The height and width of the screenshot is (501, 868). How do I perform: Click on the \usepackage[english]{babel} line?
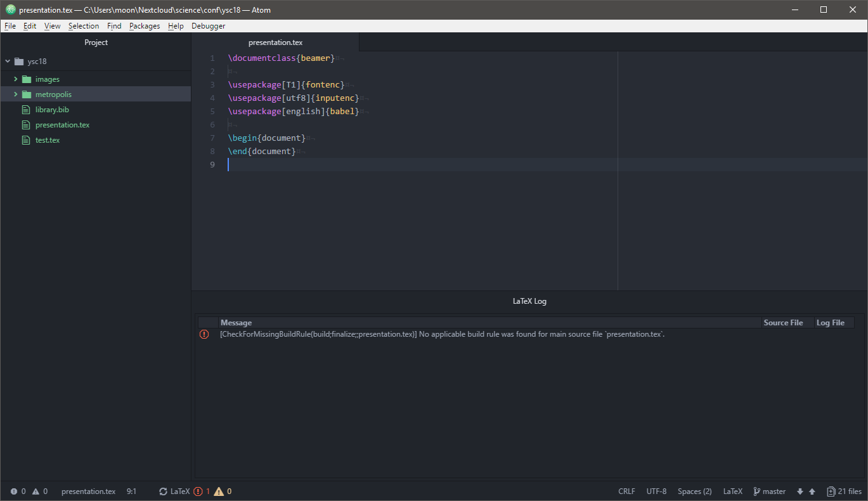tap(294, 112)
